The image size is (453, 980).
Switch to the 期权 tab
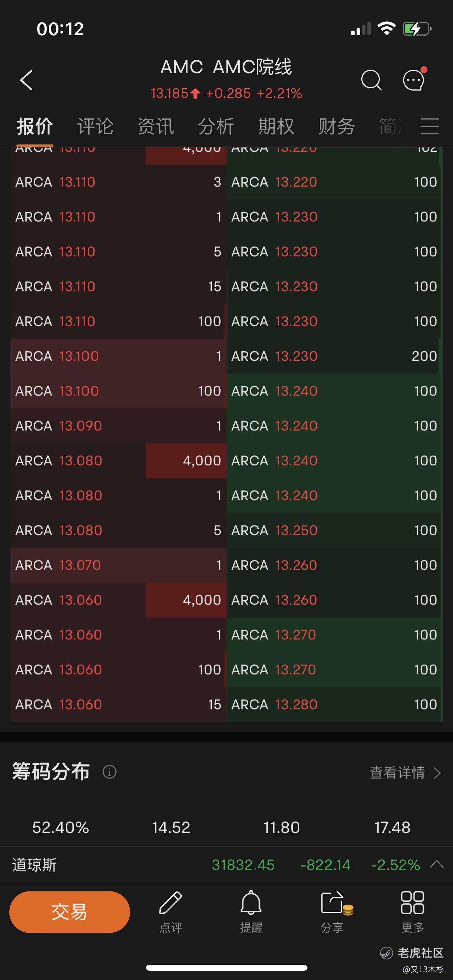coord(276,127)
